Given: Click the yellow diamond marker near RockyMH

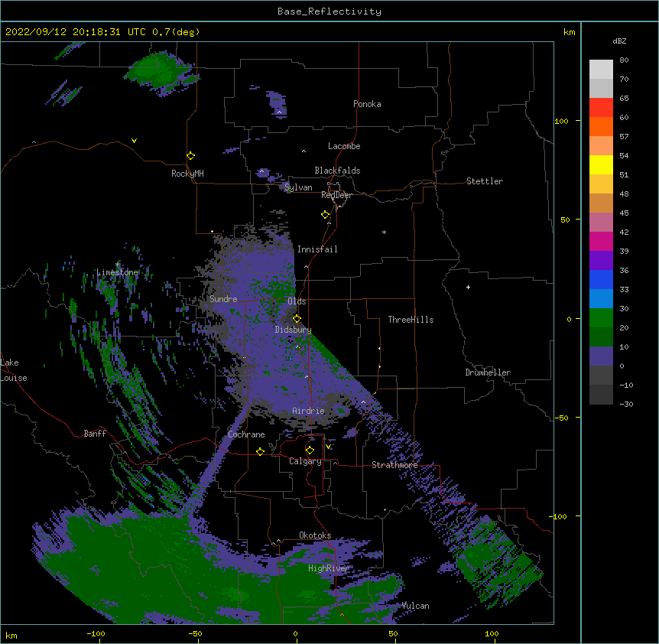Looking at the screenshot, I should coord(190,156).
